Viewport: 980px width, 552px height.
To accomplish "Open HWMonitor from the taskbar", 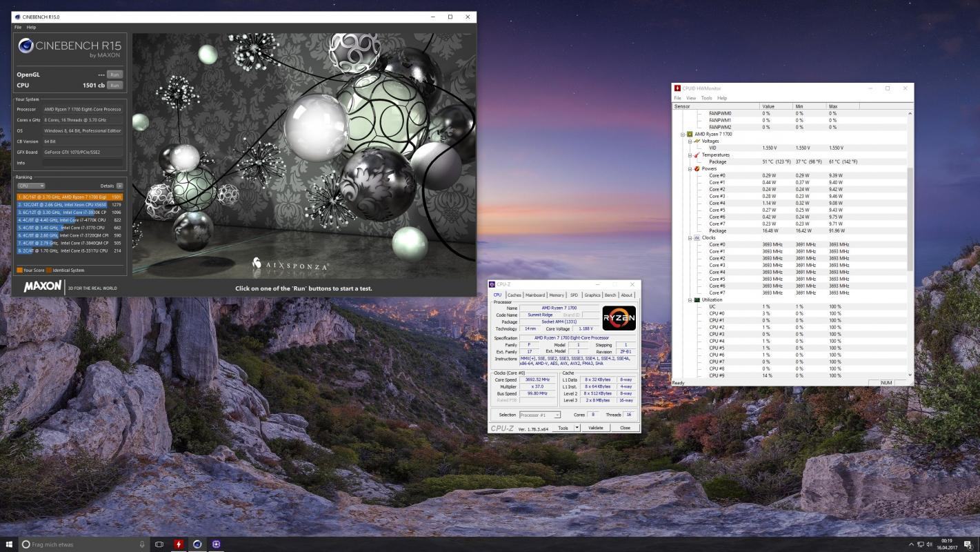I will point(179,544).
